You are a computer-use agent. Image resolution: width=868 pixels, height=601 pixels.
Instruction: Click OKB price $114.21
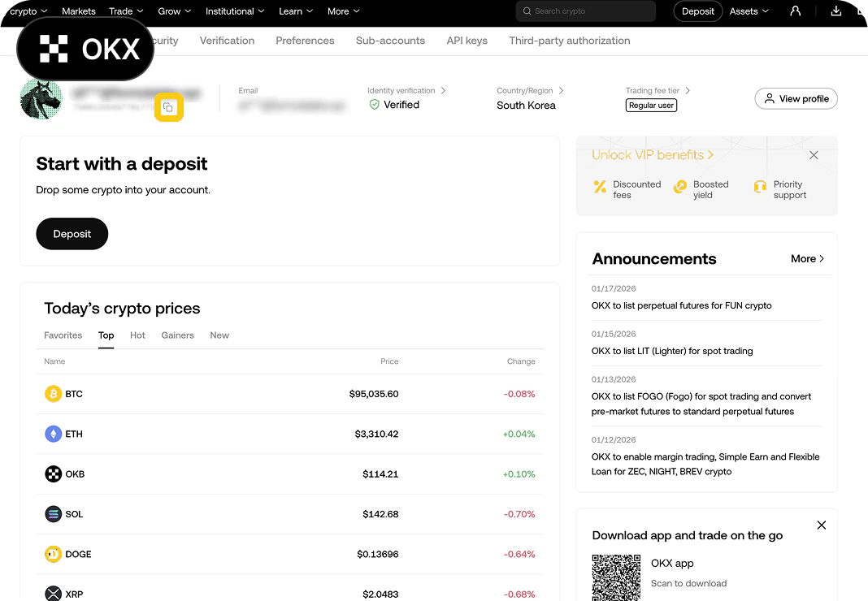tap(380, 474)
